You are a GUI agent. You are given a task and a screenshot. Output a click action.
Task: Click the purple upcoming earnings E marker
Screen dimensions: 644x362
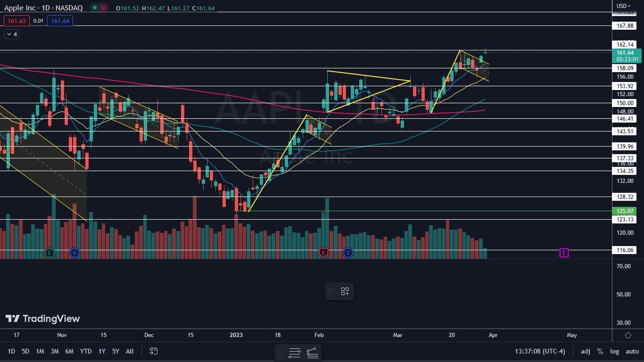[564, 253]
